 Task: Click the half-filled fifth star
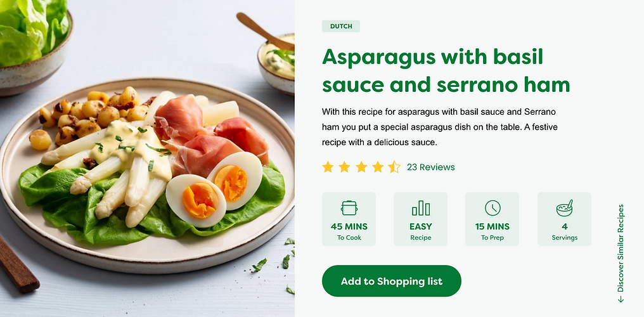click(x=394, y=167)
